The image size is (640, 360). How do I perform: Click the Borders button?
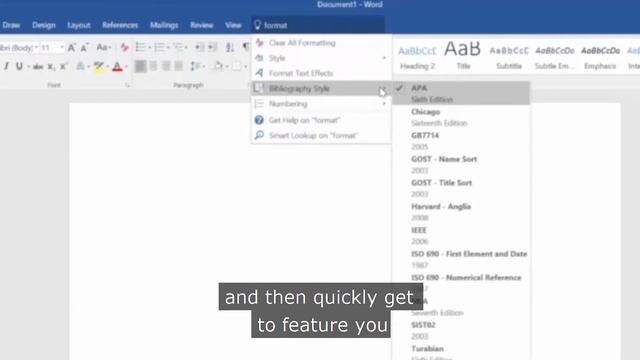tap(237, 66)
